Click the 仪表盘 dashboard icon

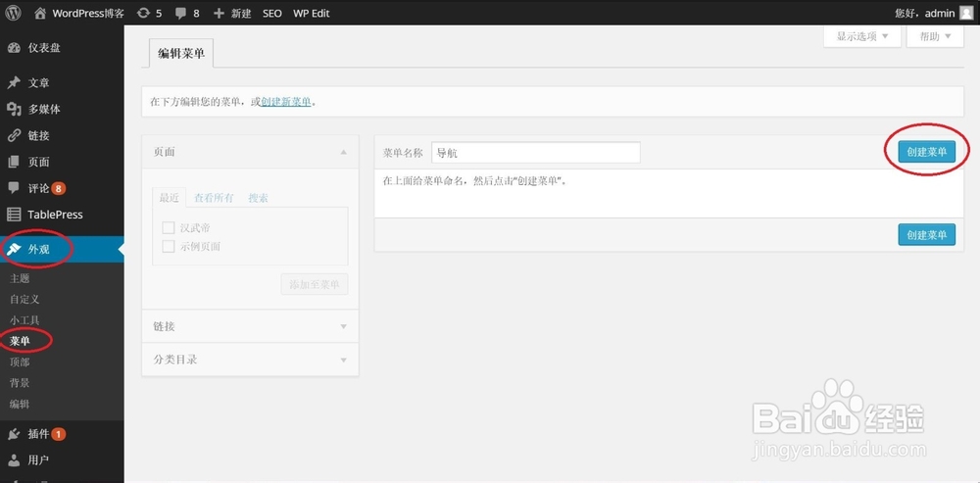pos(14,48)
